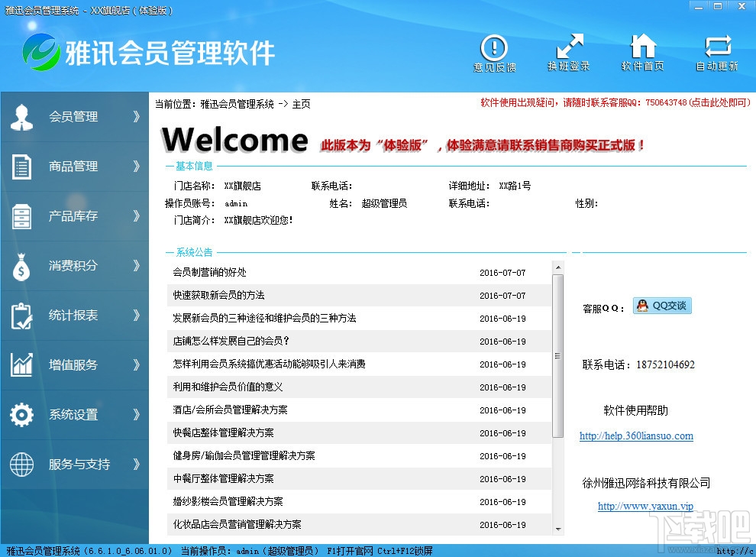Open announcement 化妆品店会员营销管理解决方案

[237, 524]
